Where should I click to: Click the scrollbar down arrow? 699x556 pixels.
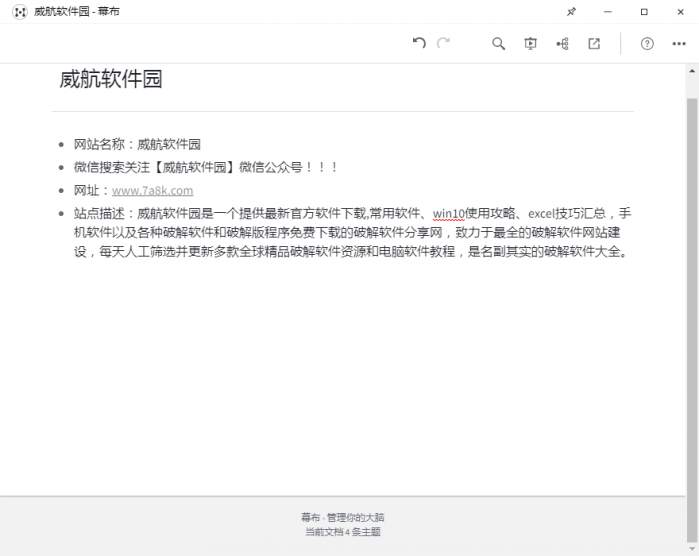[x=692, y=549]
